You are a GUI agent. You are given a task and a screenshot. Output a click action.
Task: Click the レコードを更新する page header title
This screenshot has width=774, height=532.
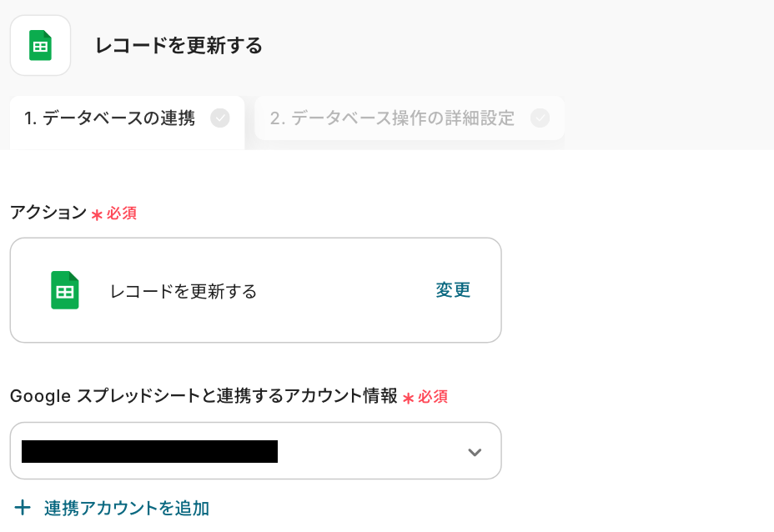(x=179, y=46)
